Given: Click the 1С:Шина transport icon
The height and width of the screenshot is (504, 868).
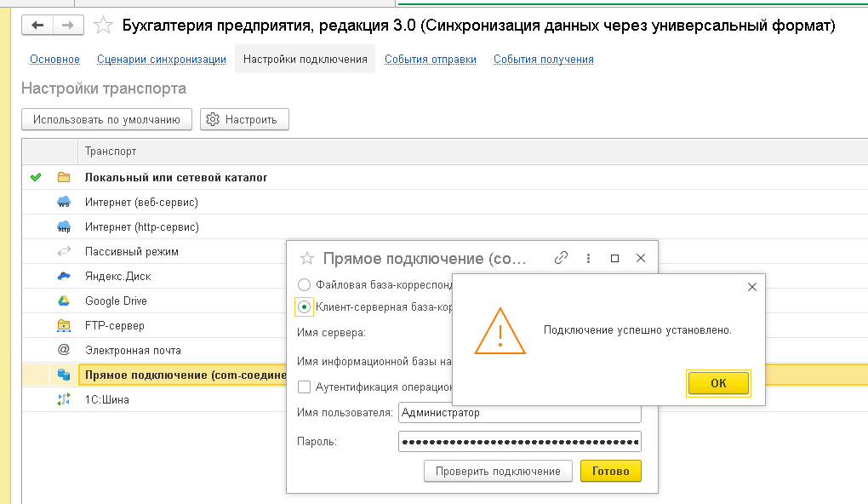Looking at the screenshot, I should (x=64, y=399).
